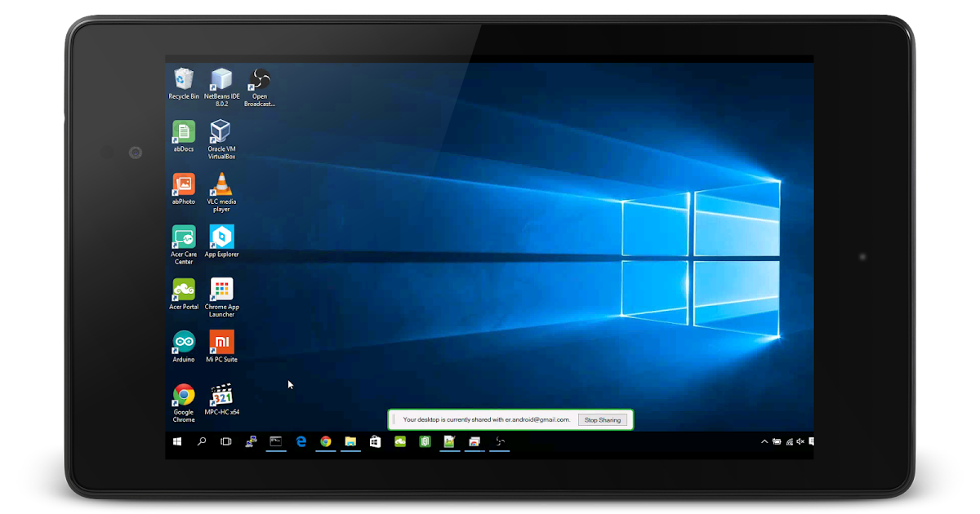The width and height of the screenshot is (980, 514).
Task: Open the Acer Portal taskbar icon
Action: tap(400, 441)
